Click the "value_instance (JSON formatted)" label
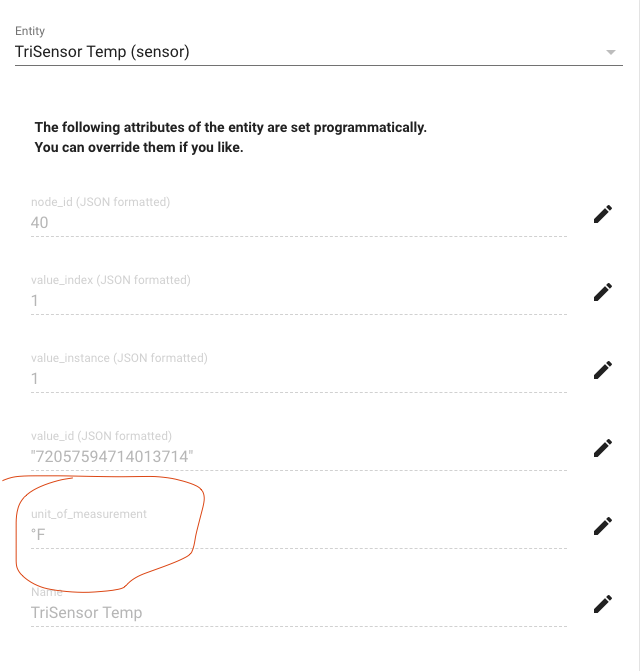The image size is (640, 671). (x=119, y=358)
